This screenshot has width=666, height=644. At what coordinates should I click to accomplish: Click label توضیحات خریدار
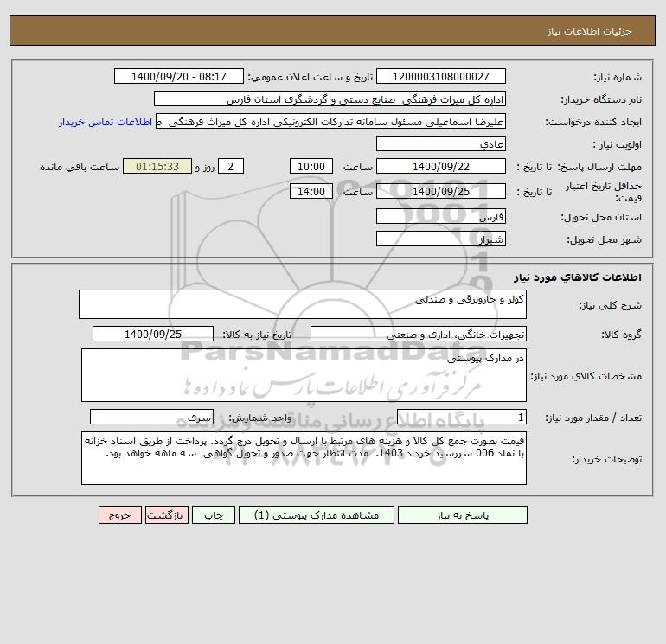(x=607, y=459)
